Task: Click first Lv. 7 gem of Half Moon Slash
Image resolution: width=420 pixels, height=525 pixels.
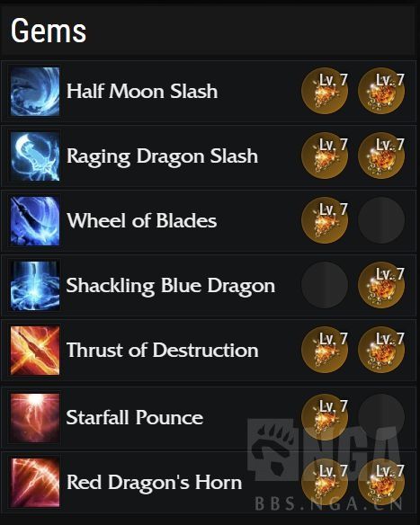Action: click(325, 91)
